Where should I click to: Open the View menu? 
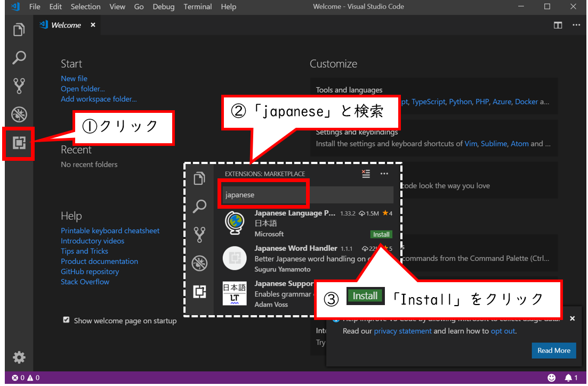tap(117, 6)
